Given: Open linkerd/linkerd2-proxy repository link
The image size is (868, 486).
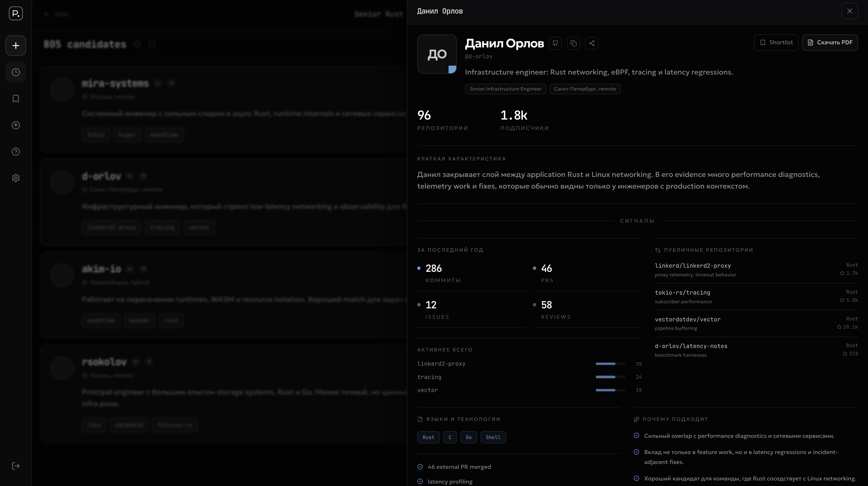Looking at the screenshot, I should pos(692,266).
